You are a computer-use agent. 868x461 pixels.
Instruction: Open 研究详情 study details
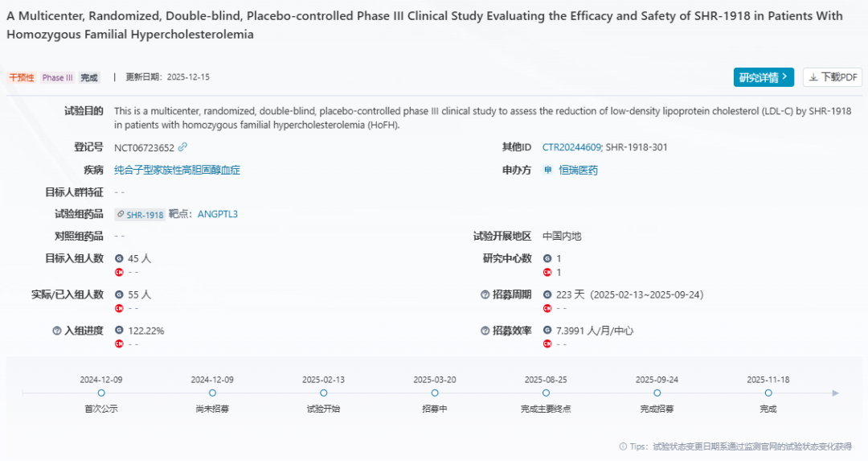click(764, 77)
